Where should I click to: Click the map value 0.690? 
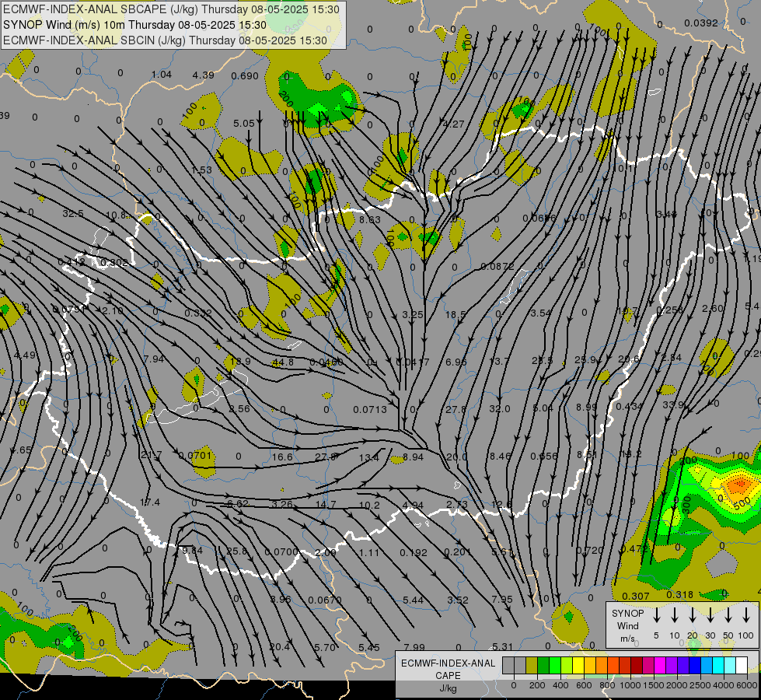coord(245,75)
